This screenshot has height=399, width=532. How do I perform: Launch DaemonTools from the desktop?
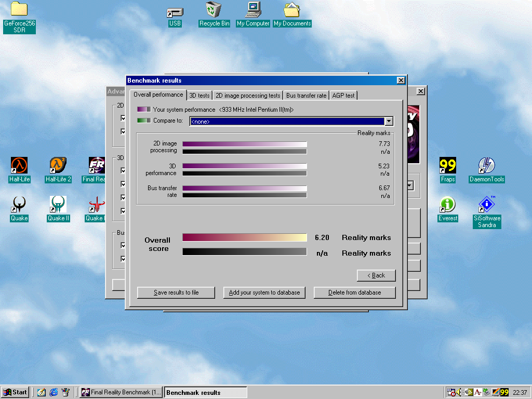486,166
